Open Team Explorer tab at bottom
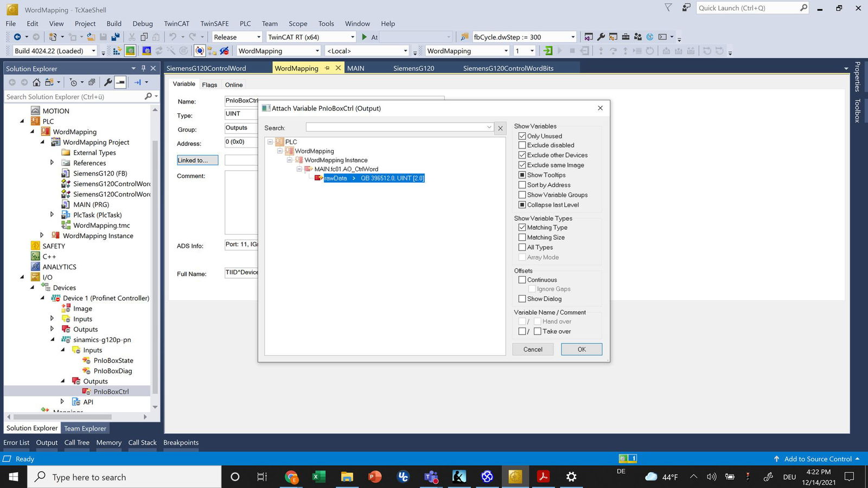This screenshot has width=868, height=488. (85, 428)
